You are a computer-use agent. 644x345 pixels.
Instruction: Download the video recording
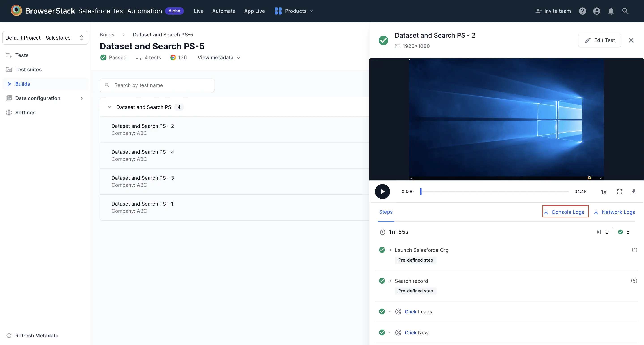633,192
